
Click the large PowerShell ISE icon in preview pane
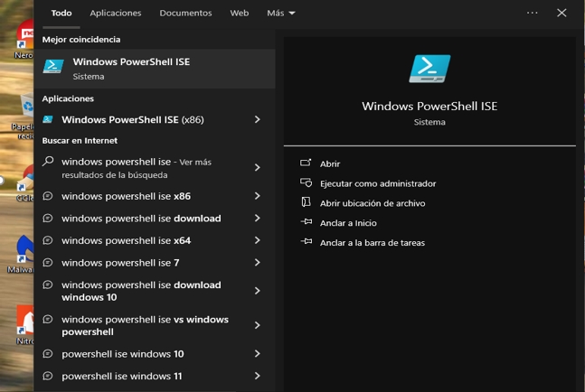coord(429,69)
